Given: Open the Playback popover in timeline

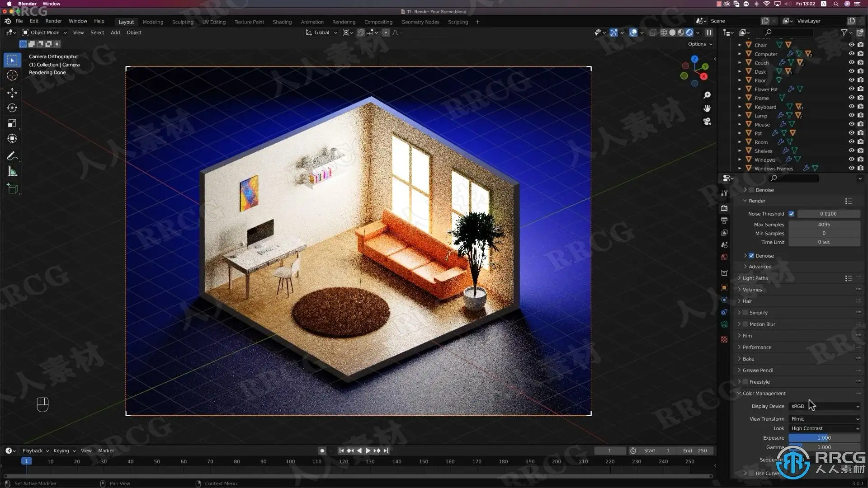Looking at the screenshot, I should coord(35,450).
